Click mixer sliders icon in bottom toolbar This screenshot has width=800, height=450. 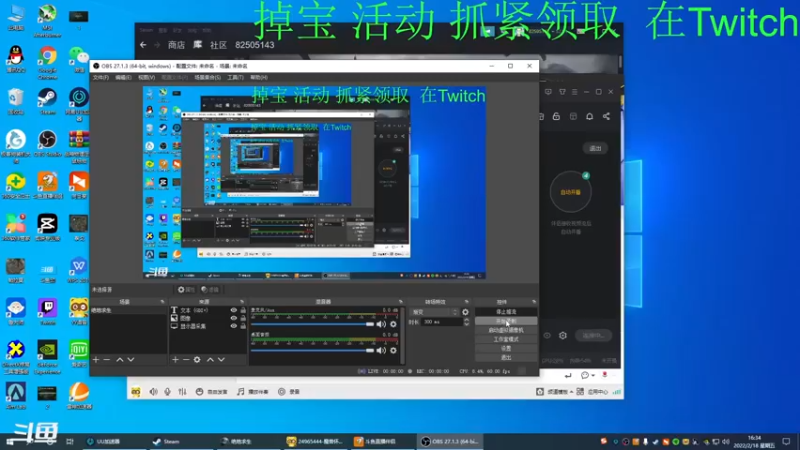182,392
